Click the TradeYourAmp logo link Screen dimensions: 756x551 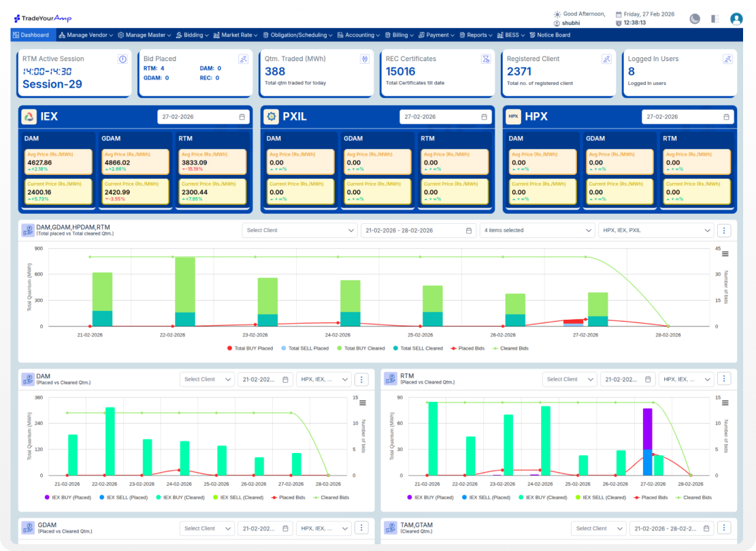pos(43,18)
